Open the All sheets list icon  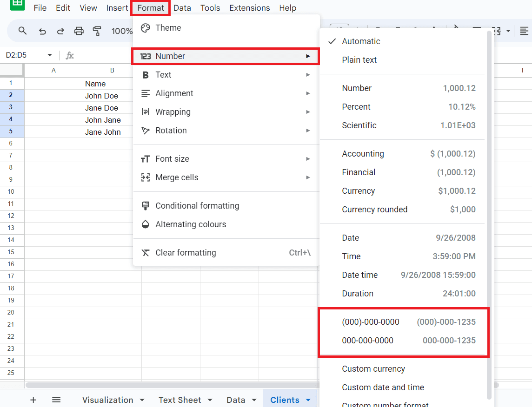pyautogui.click(x=56, y=400)
